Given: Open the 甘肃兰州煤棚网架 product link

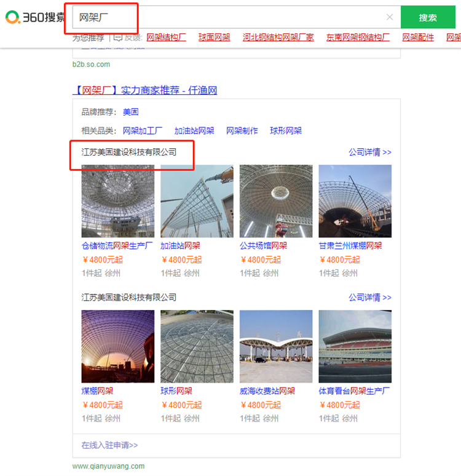Looking at the screenshot, I should (350, 245).
